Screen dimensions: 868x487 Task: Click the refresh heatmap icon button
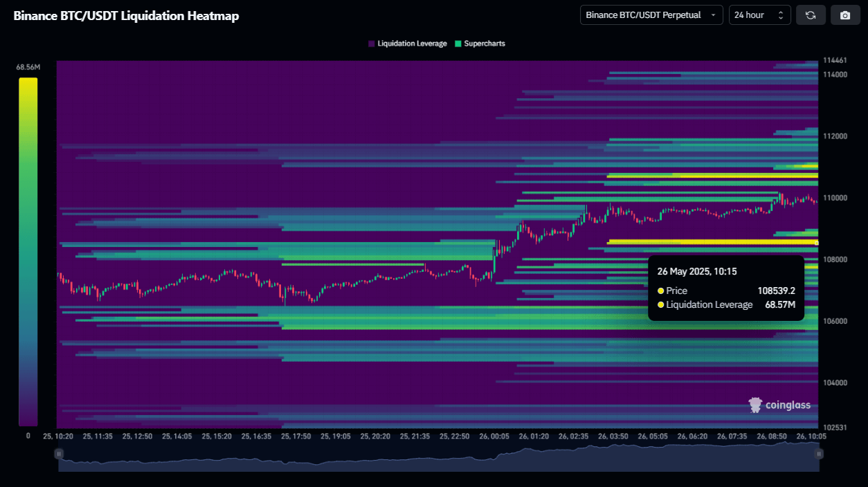pyautogui.click(x=811, y=15)
